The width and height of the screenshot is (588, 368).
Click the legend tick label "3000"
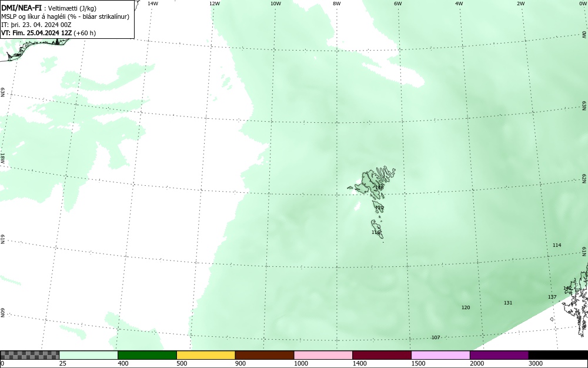click(536, 363)
